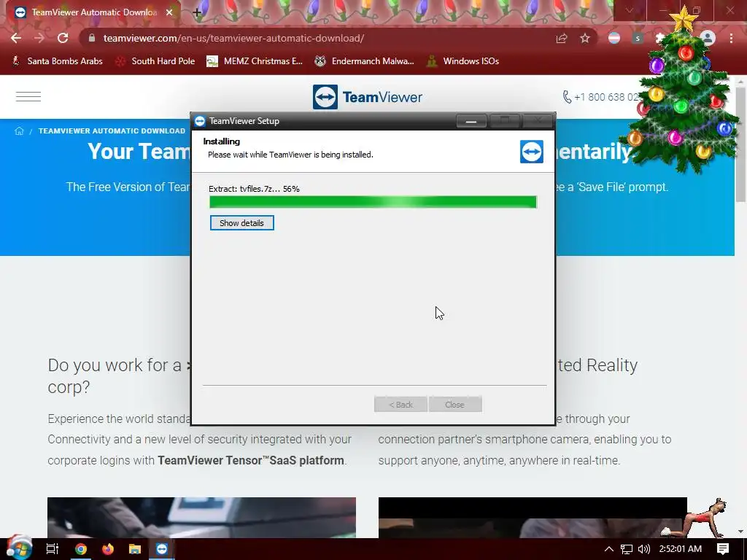This screenshot has width=747, height=560.
Task: Show hidden system tray icons
Action: click(x=609, y=549)
